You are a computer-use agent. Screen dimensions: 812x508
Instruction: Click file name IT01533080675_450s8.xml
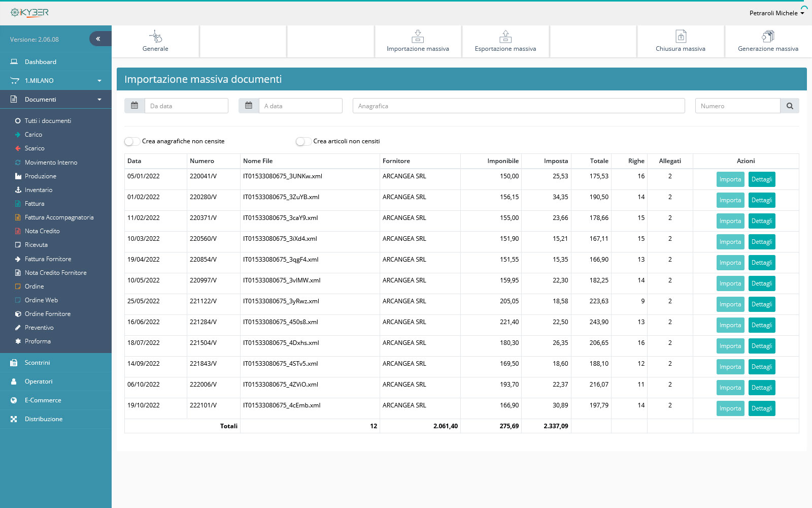coord(281,322)
